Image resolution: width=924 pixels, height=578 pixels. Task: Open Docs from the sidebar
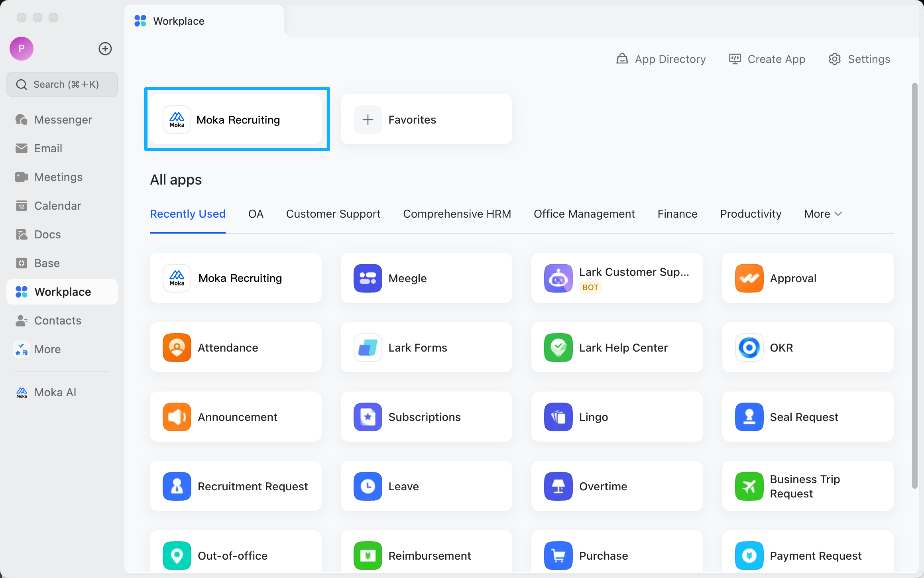[x=62, y=234]
